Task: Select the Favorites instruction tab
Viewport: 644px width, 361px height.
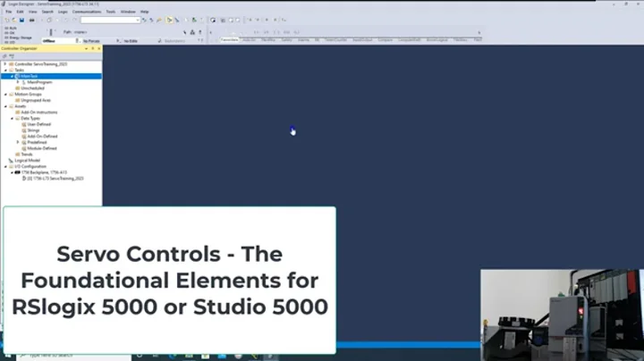Action: coord(229,40)
